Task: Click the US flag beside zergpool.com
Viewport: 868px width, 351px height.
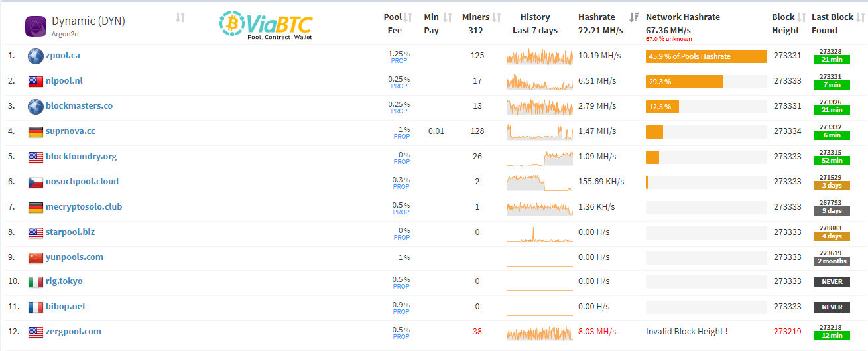Action: point(36,332)
